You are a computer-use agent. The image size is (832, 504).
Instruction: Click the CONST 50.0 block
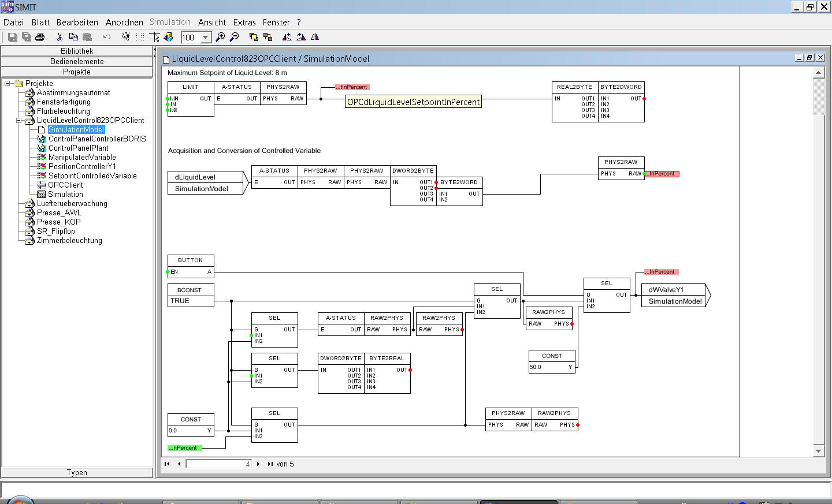click(x=552, y=361)
